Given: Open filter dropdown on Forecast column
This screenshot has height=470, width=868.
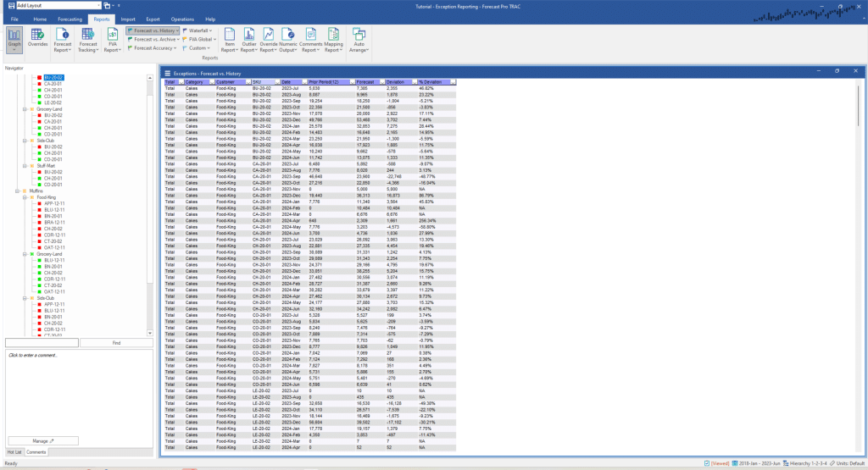Looking at the screenshot, I should coord(381,82).
